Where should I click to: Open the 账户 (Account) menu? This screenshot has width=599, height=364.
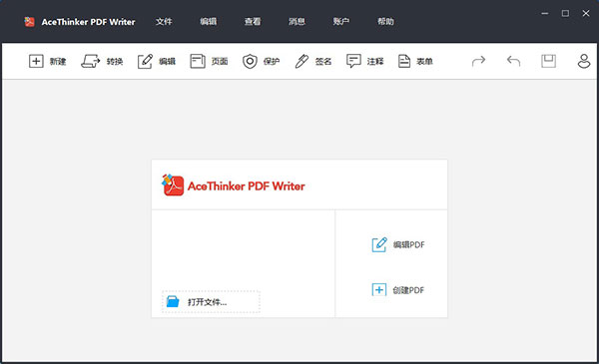tap(341, 22)
